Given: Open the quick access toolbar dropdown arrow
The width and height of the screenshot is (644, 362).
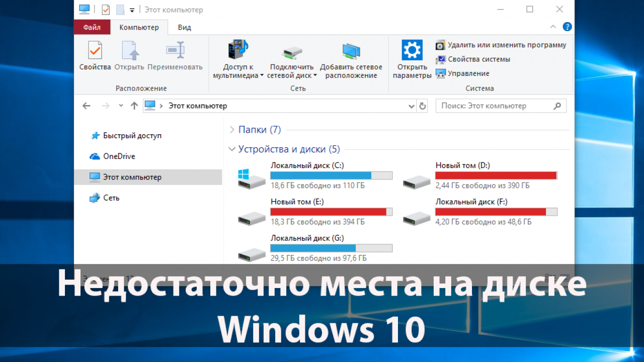Looking at the screenshot, I should pos(132,10).
